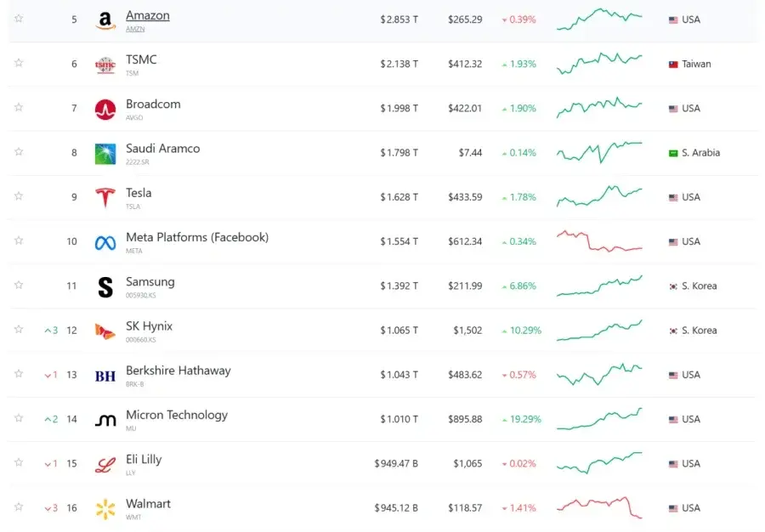Screen dimensions: 765x532
Task: Click the Amazon logo icon
Action: click(105, 20)
